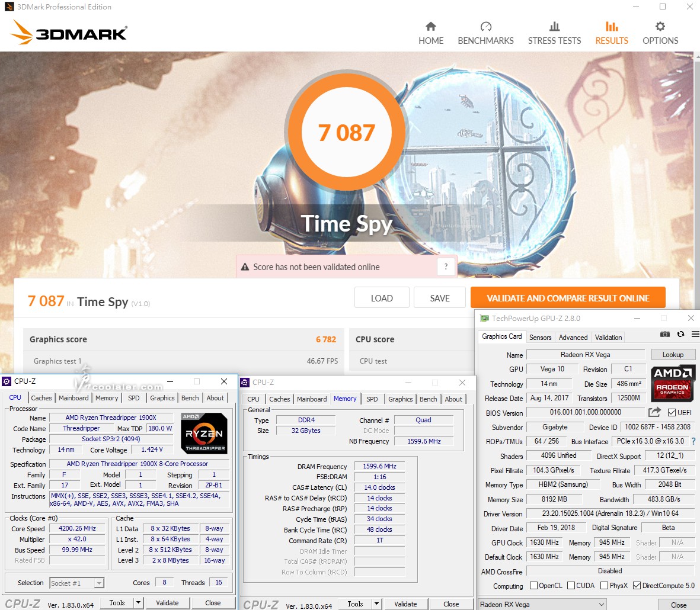Click the BIOS share/export icon in GPU-Z
700x610 pixels.
654,412
